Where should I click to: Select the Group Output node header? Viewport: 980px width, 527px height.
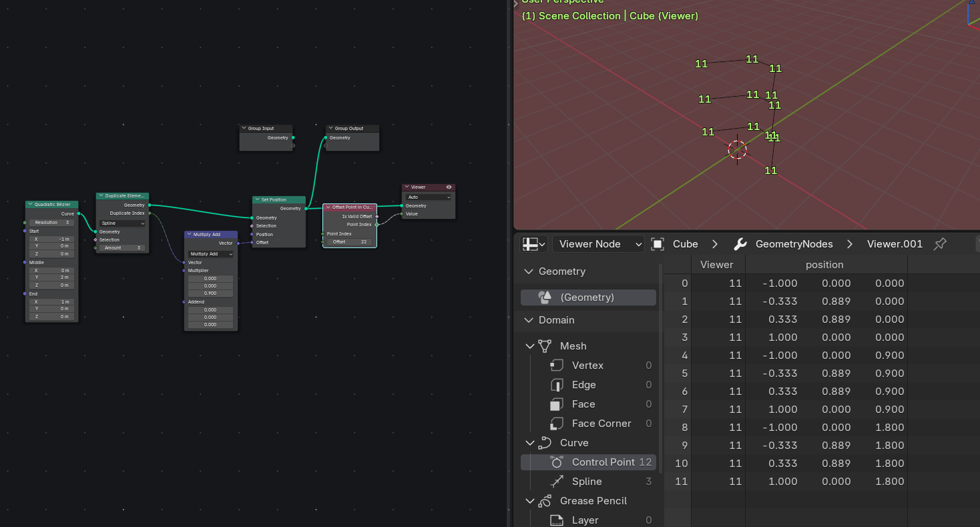352,129
